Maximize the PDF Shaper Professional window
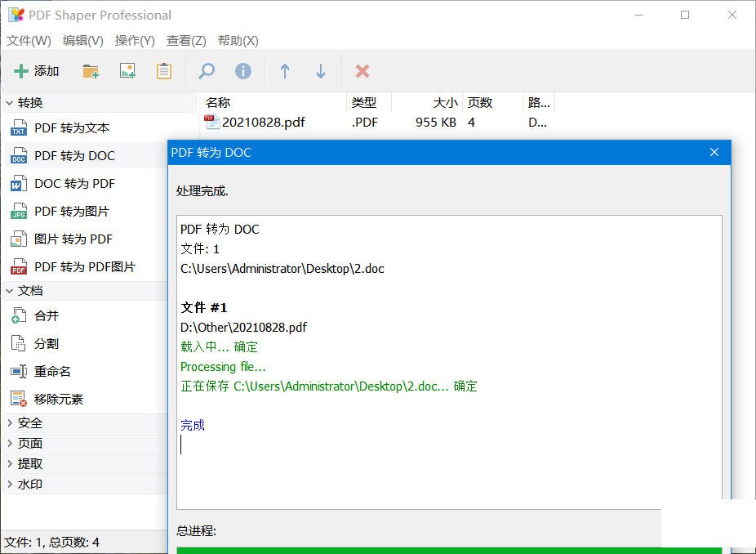756x554 pixels. tap(685, 15)
